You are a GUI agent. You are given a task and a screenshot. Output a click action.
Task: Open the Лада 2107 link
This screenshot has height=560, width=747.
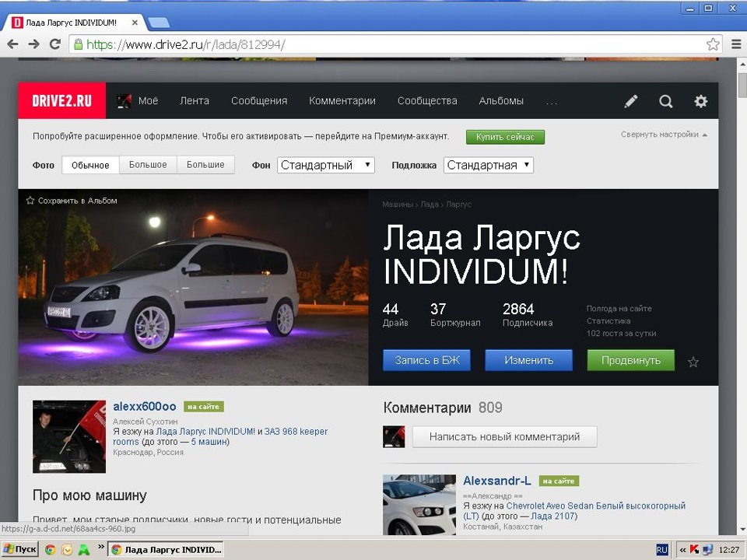552,516
